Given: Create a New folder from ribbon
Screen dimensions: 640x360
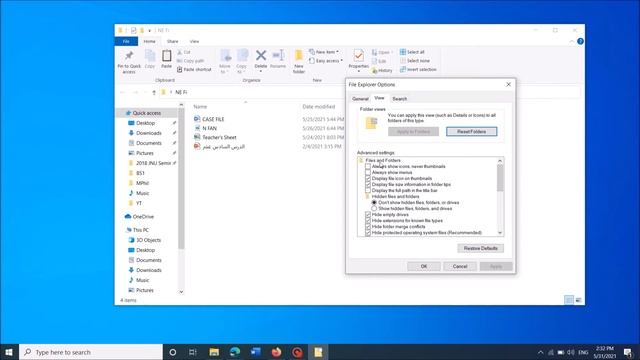Looking at the screenshot, I should coord(299,61).
